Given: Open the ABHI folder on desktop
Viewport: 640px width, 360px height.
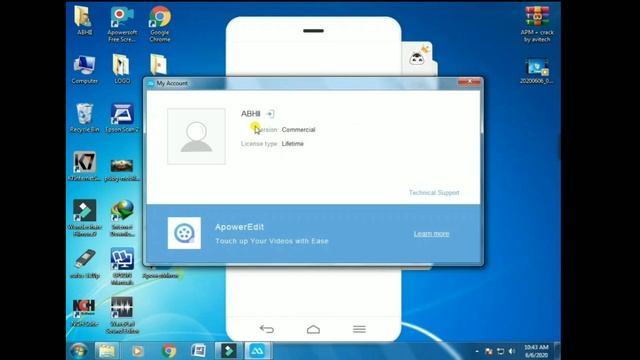Looking at the screenshot, I should (x=84, y=21).
